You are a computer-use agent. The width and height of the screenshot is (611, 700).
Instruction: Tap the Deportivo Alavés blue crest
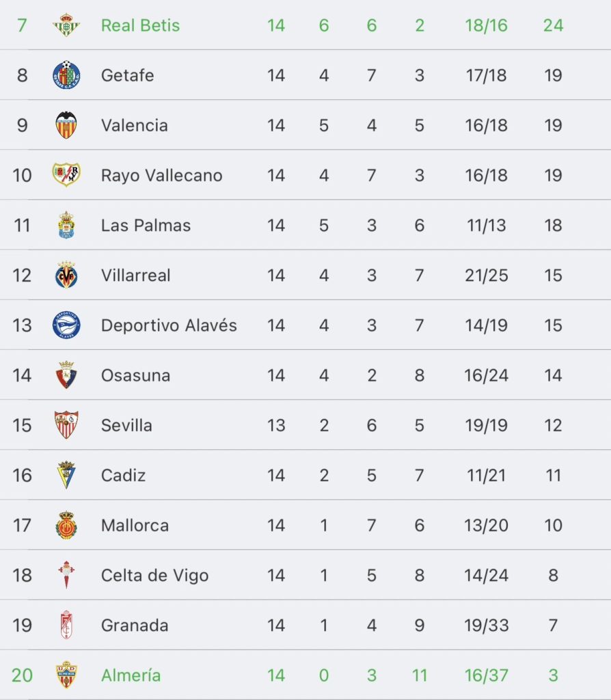tap(66, 325)
